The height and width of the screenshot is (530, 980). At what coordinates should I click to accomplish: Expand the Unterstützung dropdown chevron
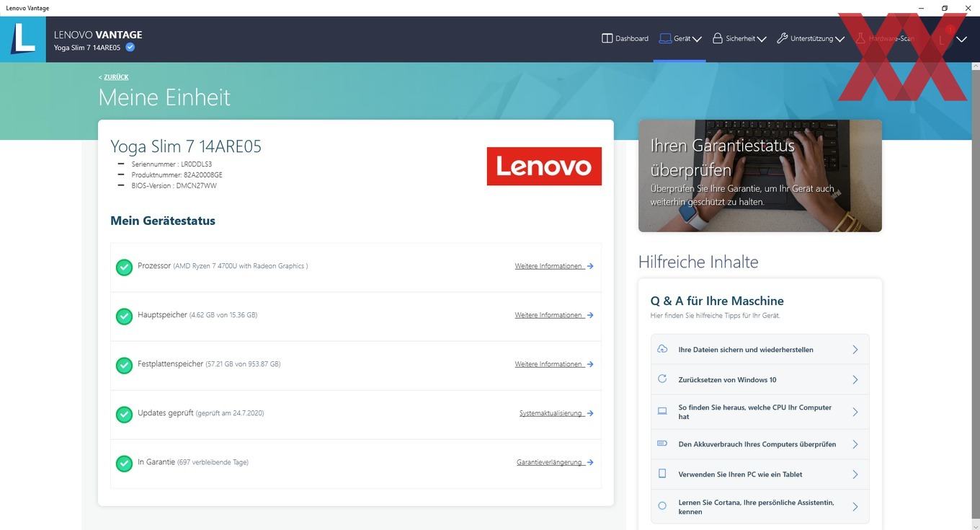839,40
